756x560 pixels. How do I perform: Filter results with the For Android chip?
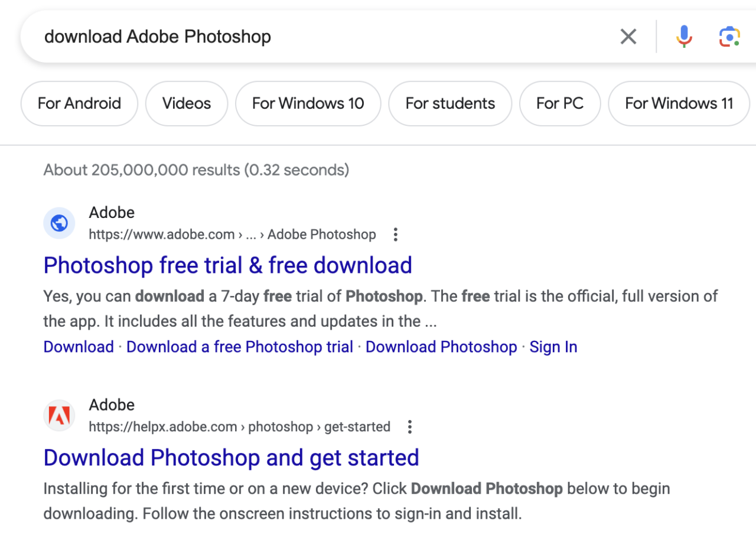(x=79, y=103)
